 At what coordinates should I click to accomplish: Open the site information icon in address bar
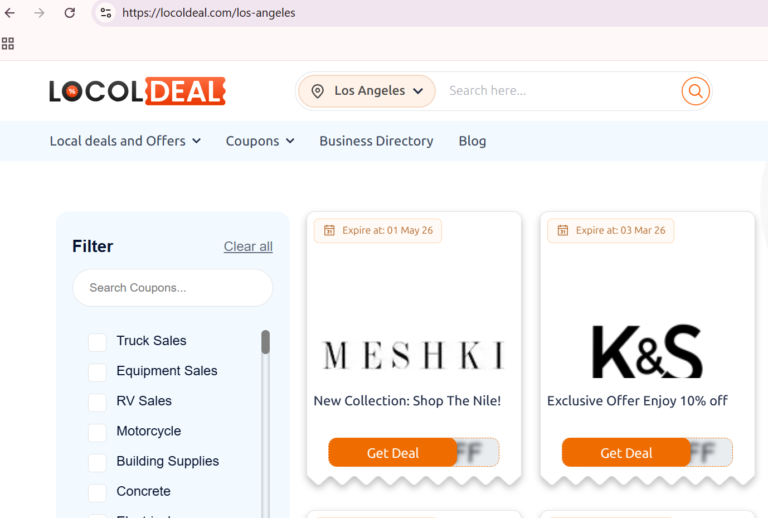(106, 13)
